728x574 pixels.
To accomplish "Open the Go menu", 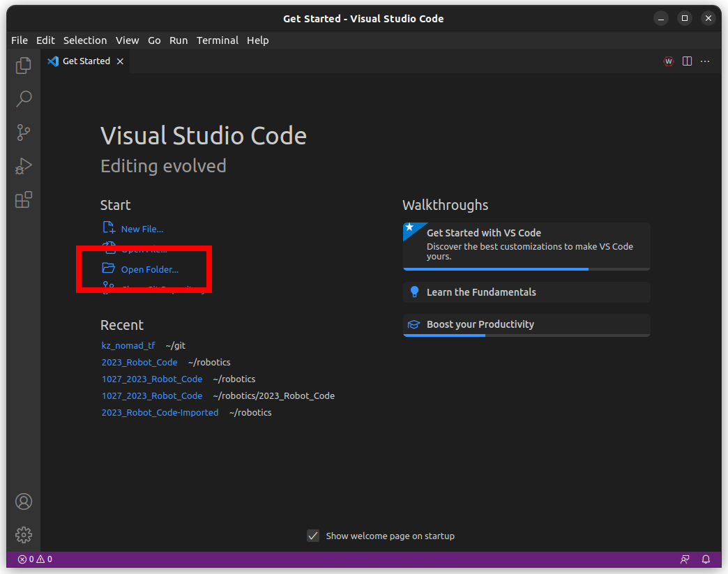I will [x=154, y=40].
